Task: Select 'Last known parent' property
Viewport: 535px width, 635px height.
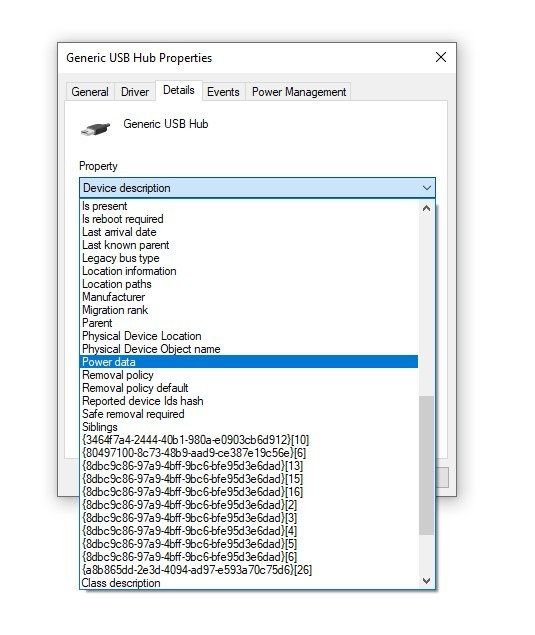Action: pos(249,245)
